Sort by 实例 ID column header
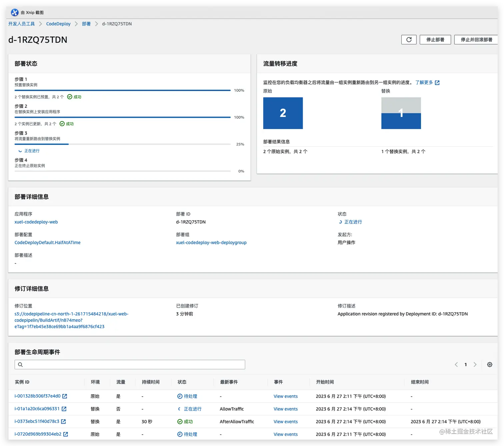 22,382
